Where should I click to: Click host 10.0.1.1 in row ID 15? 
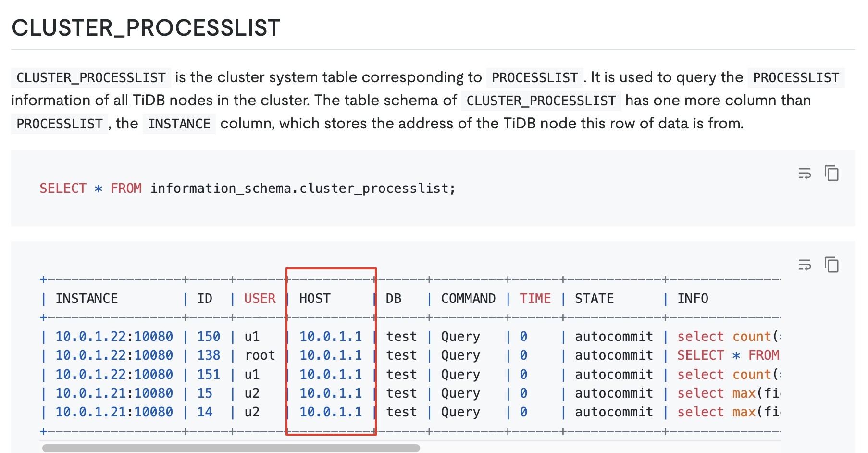331,393
